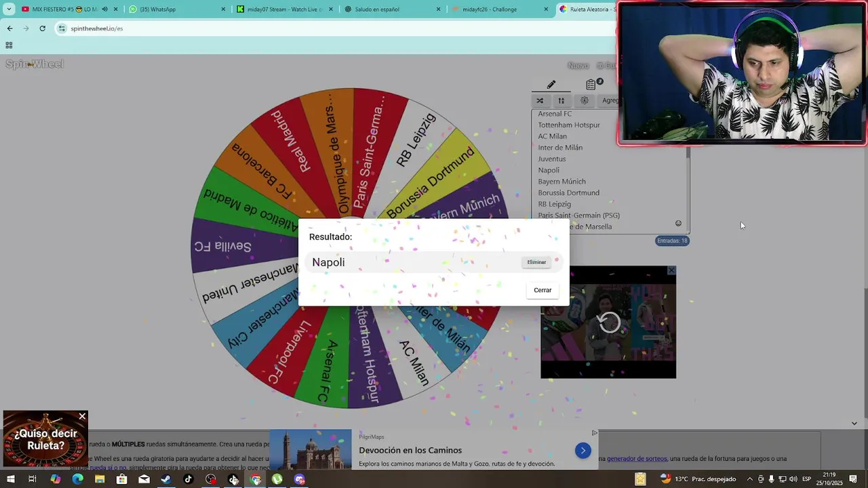
Task: Close the Saludo en español tab
Action: coord(438,9)
